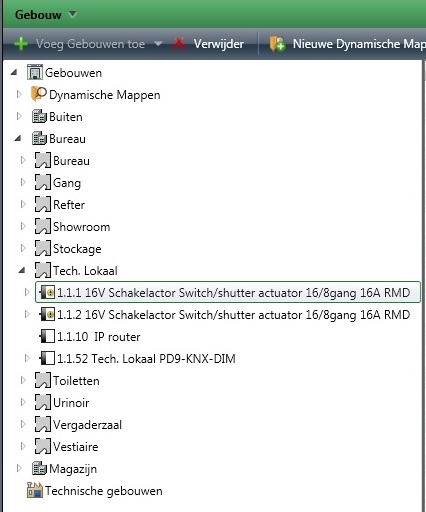The height and width of the screenshot is (512, 426).
Task: Click the Bureau room icon
Action: 43,160
